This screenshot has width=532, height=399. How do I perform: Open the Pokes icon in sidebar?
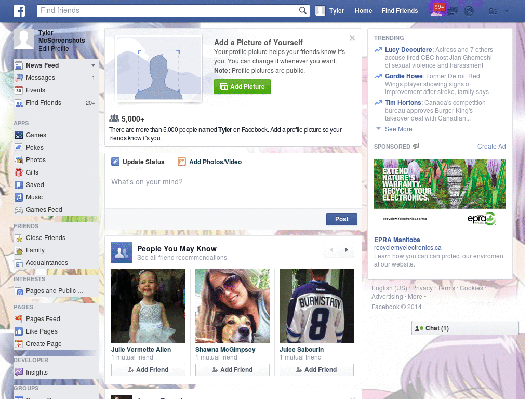[x=19, y=148]
